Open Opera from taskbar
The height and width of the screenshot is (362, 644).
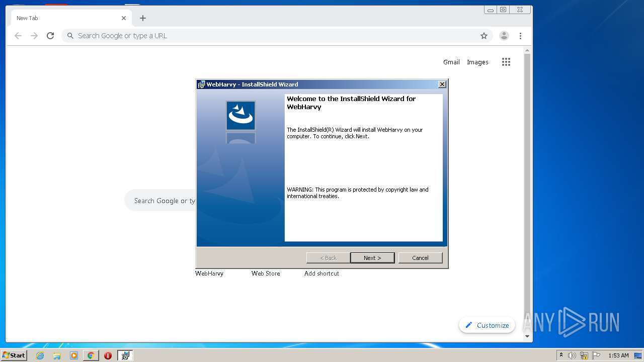[x=108, y=355]
